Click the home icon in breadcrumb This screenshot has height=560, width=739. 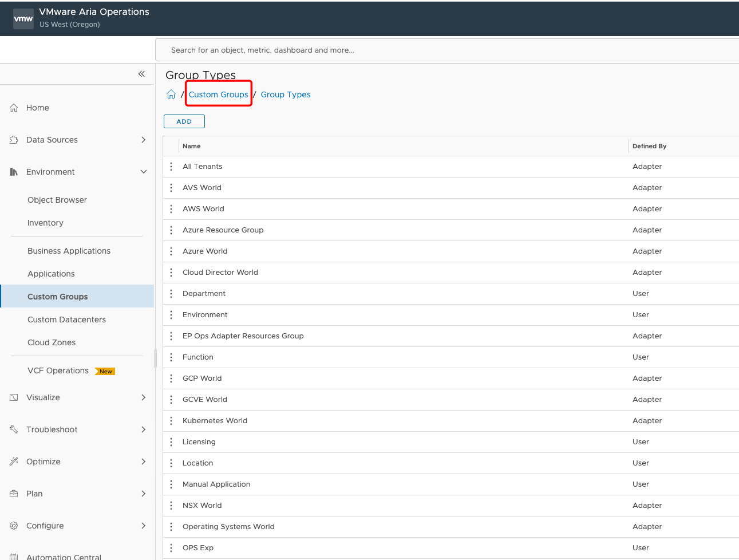(x=171, y=94)
